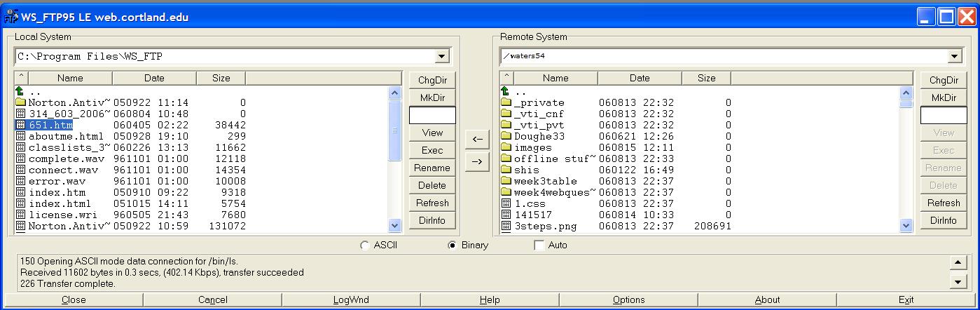Select the Doughe33 folder icon

506,136
